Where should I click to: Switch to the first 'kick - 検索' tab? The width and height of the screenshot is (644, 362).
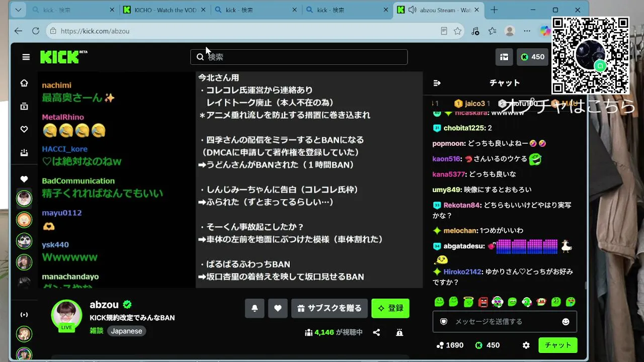coord(73,10)
